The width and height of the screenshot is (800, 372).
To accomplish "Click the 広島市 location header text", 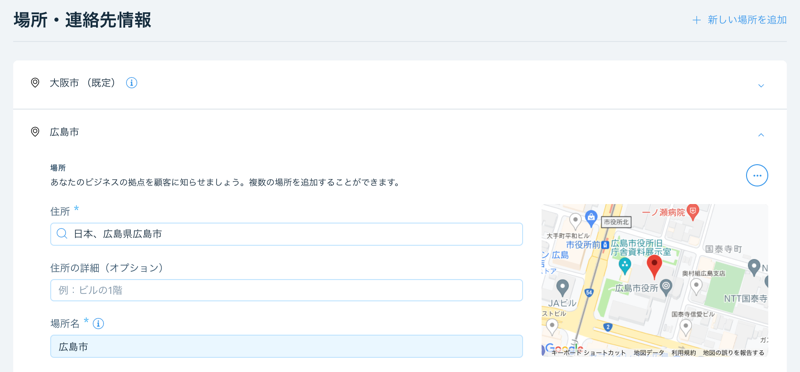I will point(64,132).
